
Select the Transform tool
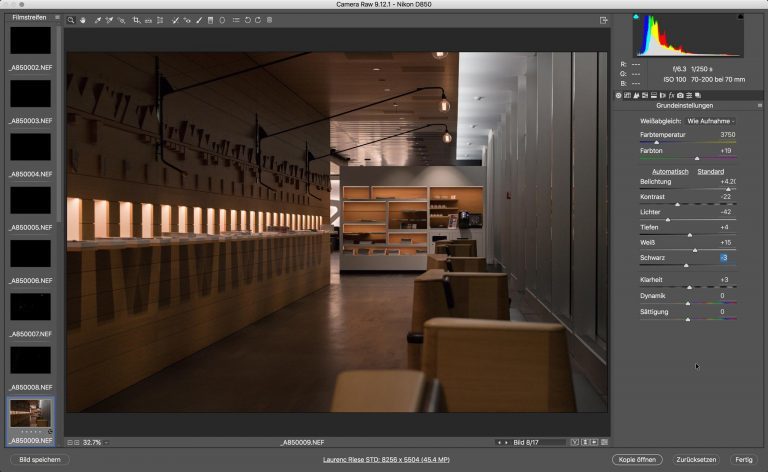160,20
